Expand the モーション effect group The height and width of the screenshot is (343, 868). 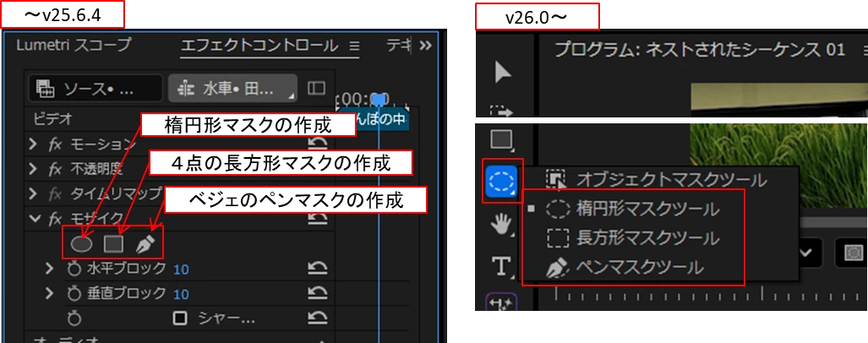point(34,145)
